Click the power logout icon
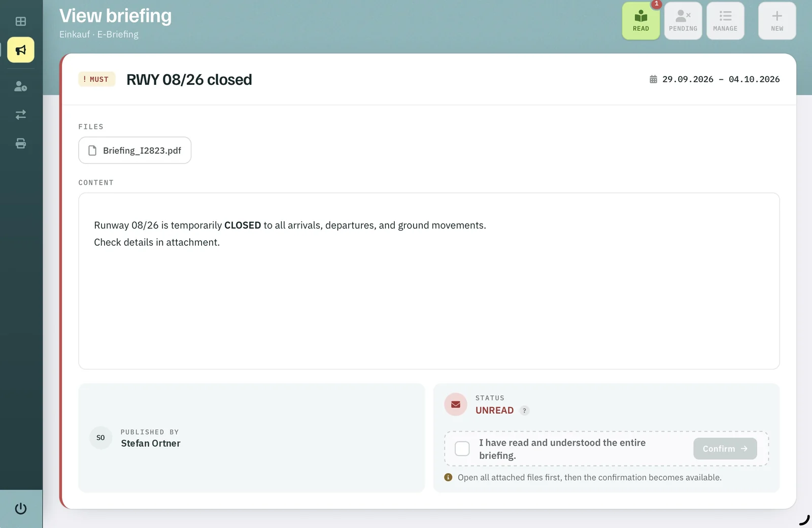 pos(21,508)
